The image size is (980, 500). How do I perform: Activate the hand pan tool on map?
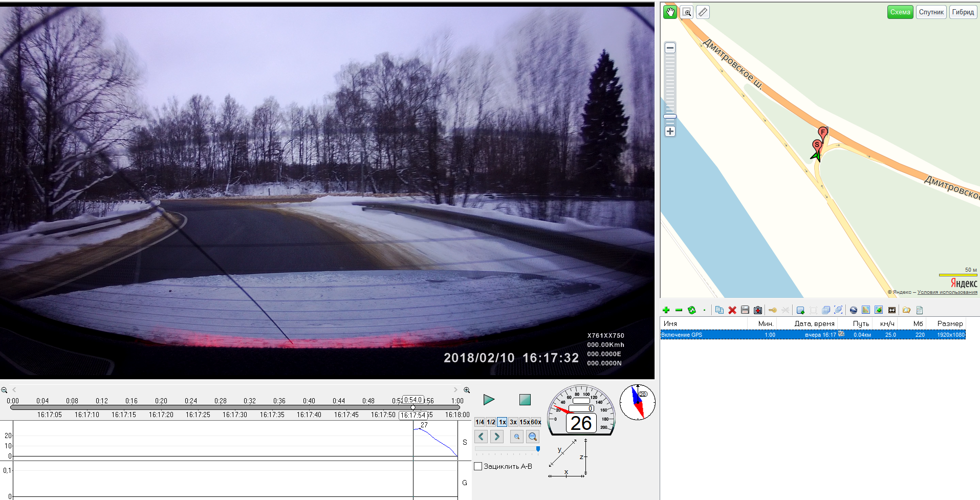point(670,12)
